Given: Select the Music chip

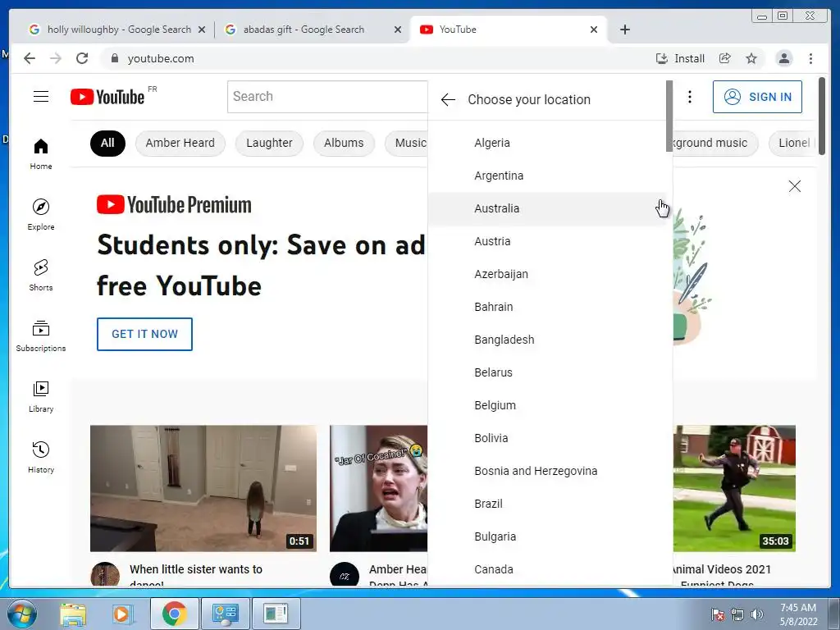Looking at the screenshot, I should [x=407, y=143].
